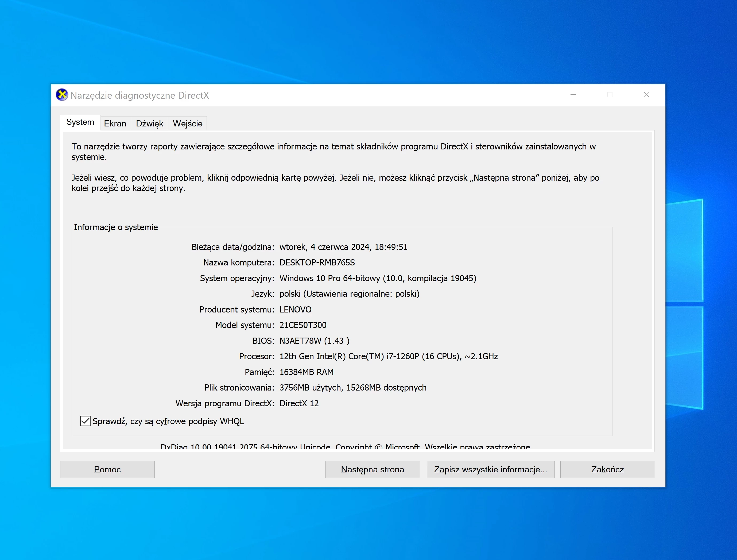Click manufacturer value 'LENOVO'

pos(296,310)
